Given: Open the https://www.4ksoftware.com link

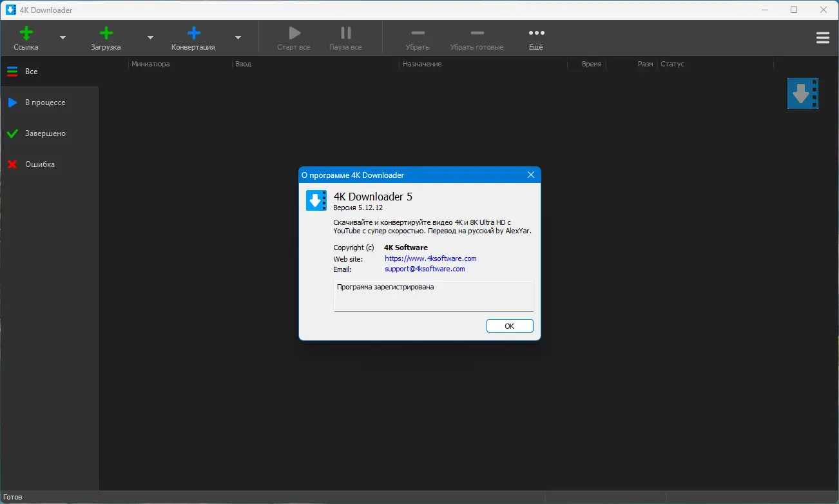Looking at the screenshot, I should [x=430, y=258].
